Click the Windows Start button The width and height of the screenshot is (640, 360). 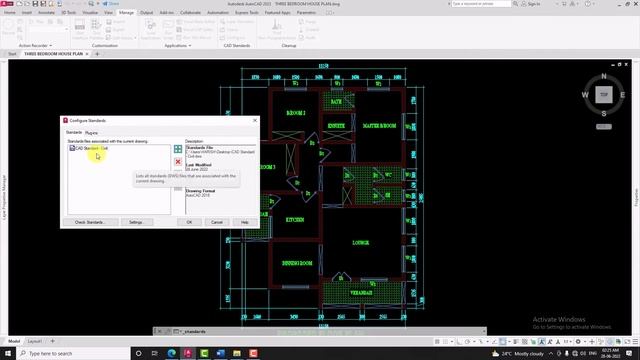[x=8, y=353]
